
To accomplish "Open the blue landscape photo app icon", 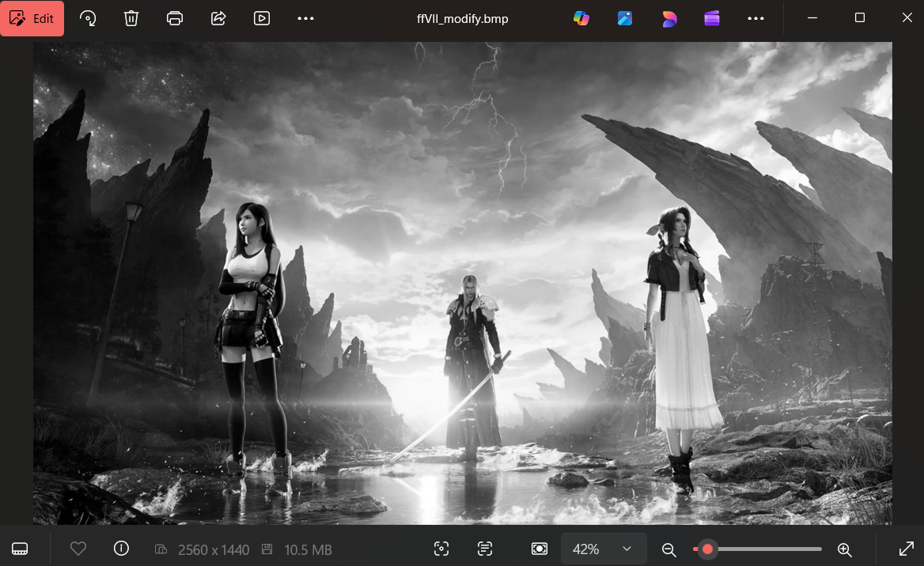I will (625, 18).
